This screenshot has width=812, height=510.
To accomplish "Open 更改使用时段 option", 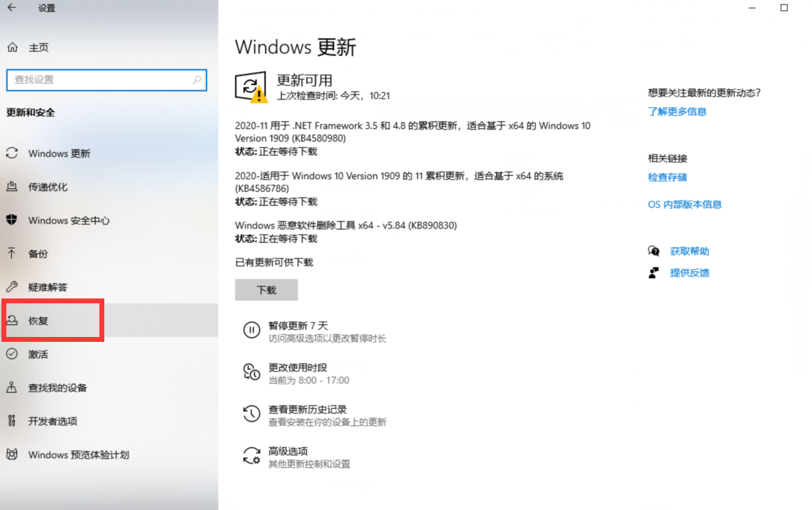I will click(x=297, y=368).
